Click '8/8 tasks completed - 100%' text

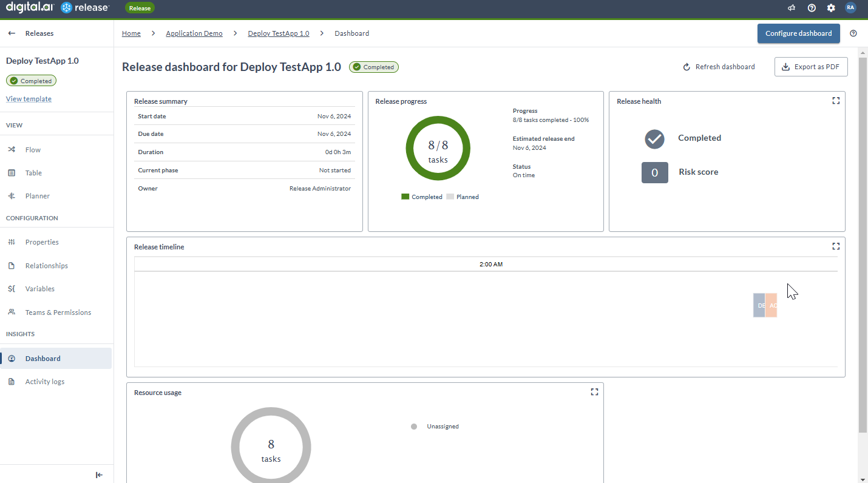click(x=551, y=120)
